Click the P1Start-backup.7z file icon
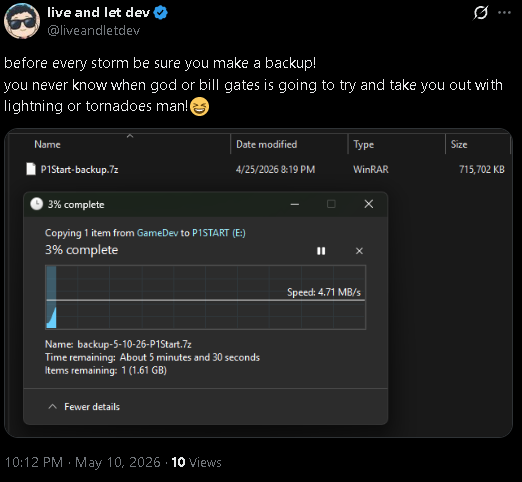This screenshot has width=522, height=482. point(31,169)
